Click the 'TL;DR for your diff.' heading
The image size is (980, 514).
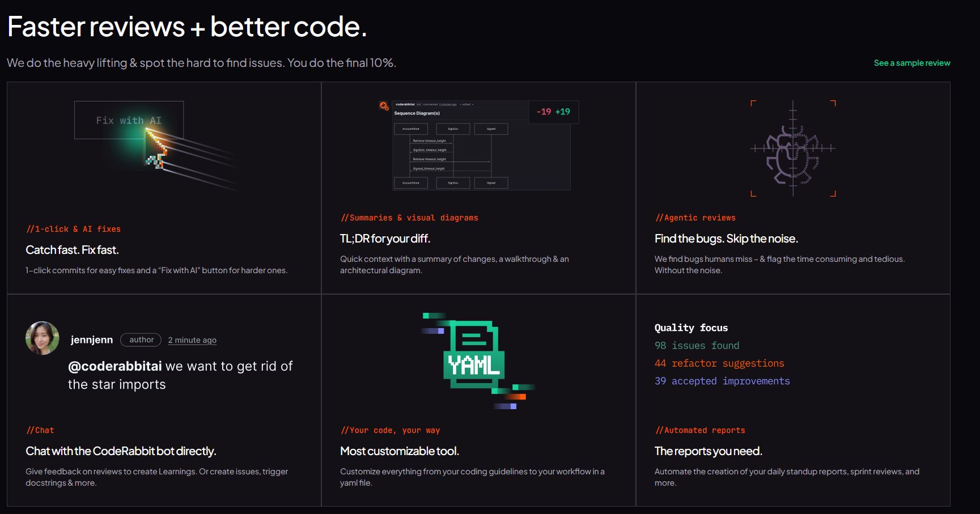point(385,239)
